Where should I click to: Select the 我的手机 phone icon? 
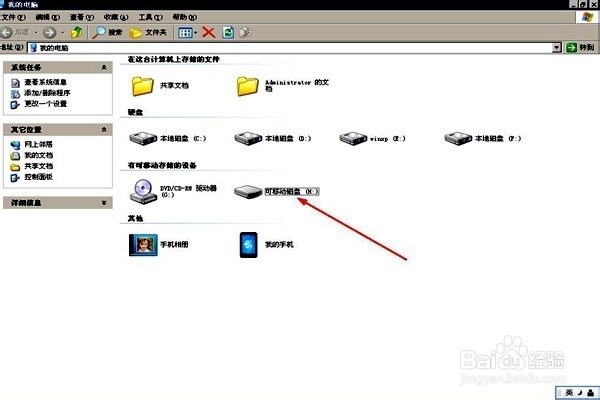[248, 245]
